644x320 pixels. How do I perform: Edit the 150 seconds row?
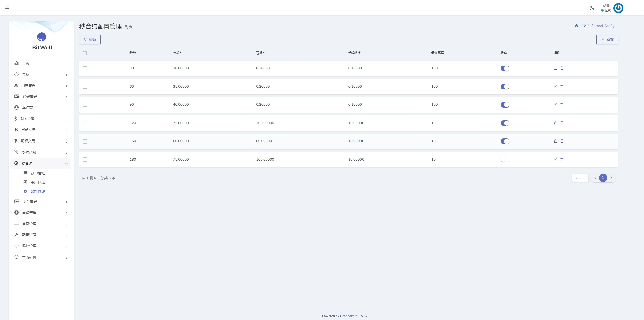point(555,141)
